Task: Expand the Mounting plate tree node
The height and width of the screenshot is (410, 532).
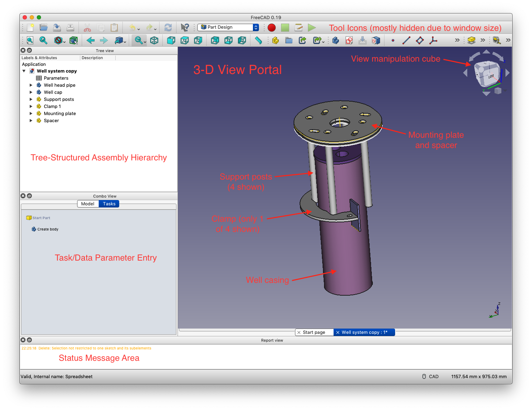Action: [x=31, y=114]
